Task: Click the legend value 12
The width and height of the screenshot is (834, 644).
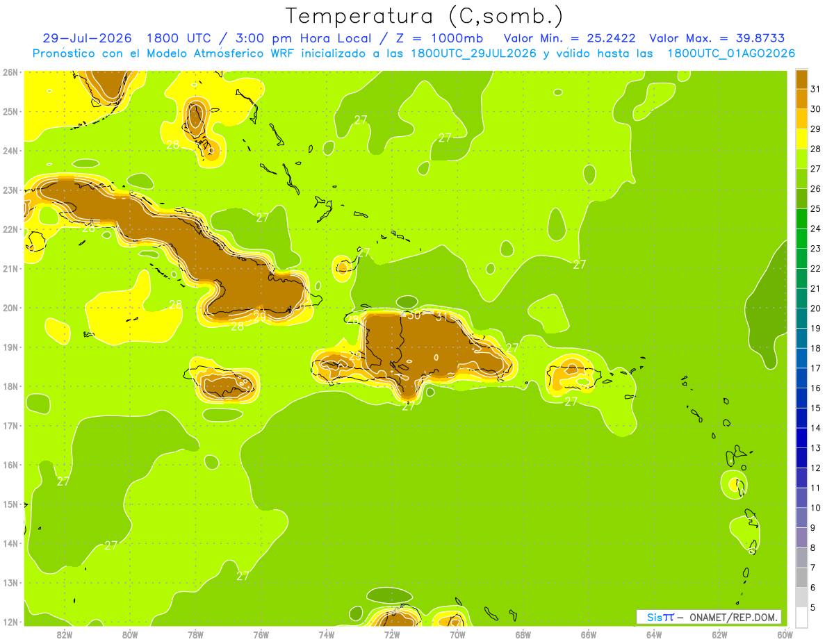Action: 816,468
